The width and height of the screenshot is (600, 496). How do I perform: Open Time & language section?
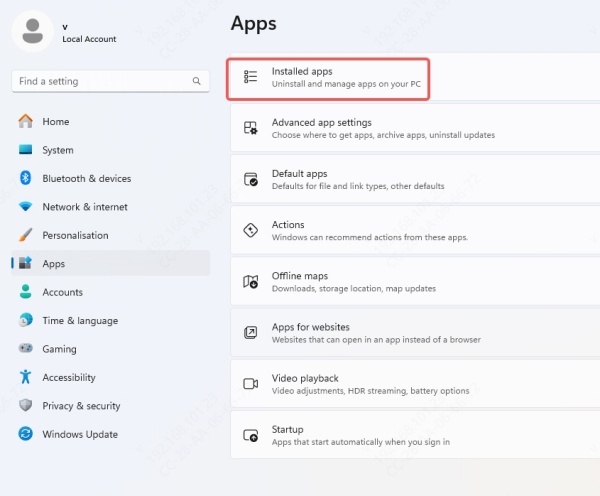pos(111,320)
